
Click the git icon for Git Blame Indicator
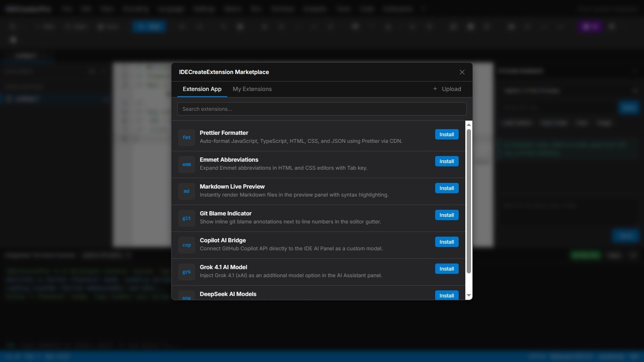coord(187,218)
